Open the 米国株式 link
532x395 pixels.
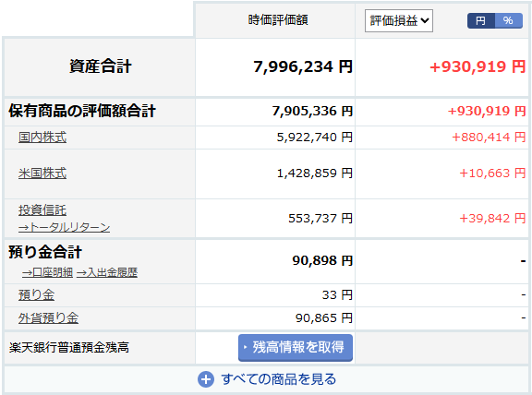pyautogui.click(x=42, y=174)
